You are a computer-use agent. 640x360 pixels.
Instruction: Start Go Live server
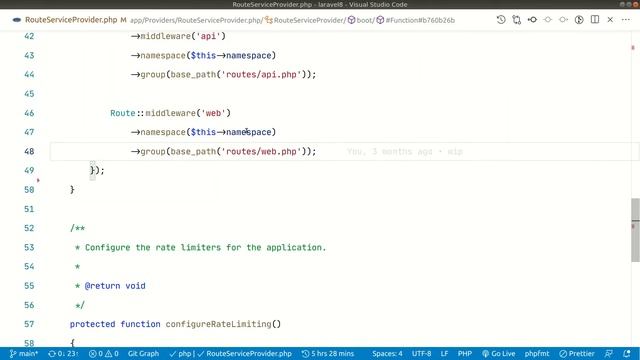pyautogui.click(x=498, y=353)
